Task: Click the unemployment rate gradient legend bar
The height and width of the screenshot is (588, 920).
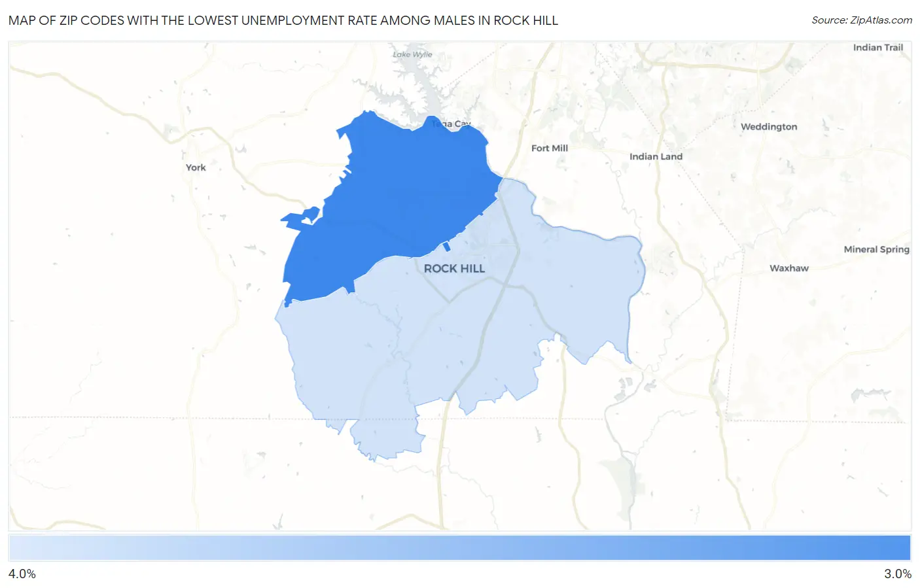Action: (x=459, y=548)
